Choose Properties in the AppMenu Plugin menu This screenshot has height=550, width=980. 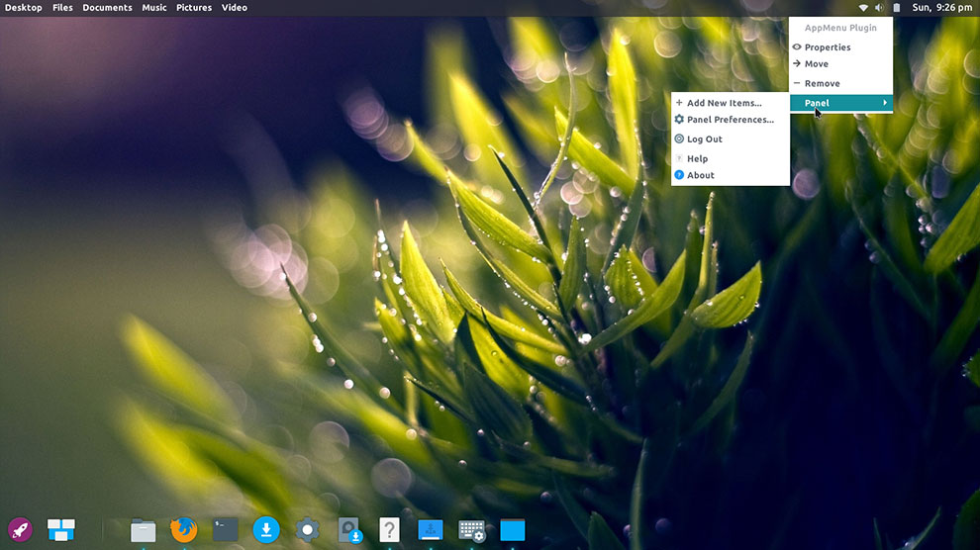827,47
